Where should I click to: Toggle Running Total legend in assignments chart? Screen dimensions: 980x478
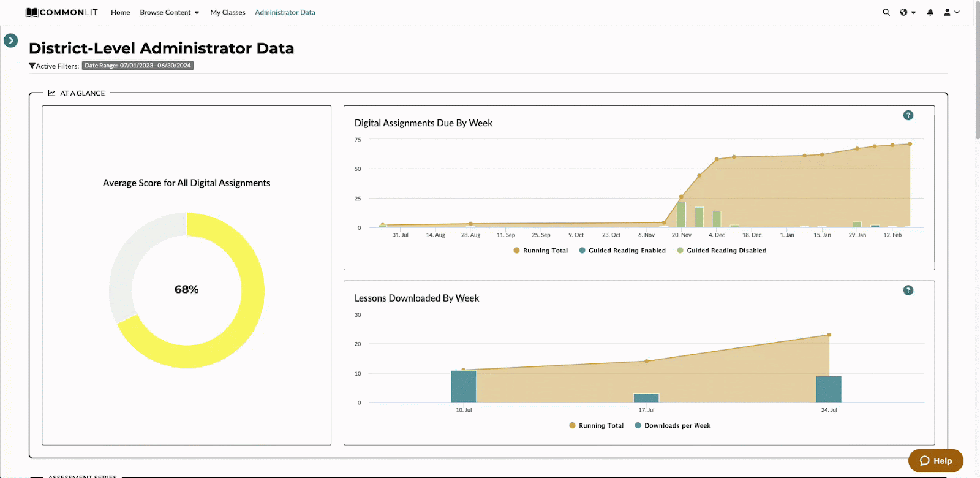click(541, 251)
